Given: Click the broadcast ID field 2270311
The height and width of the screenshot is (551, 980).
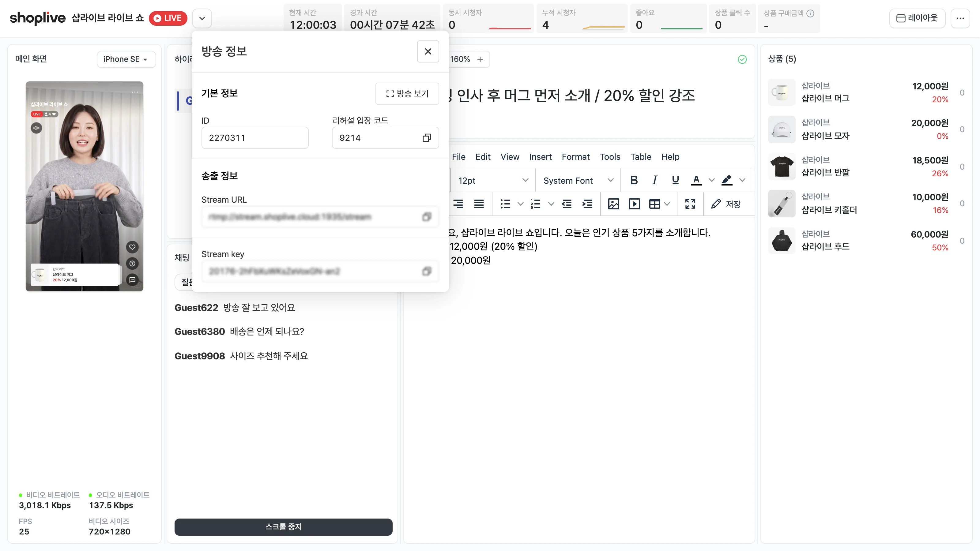Looking at the screenshot, I should [x=254, y=138].
